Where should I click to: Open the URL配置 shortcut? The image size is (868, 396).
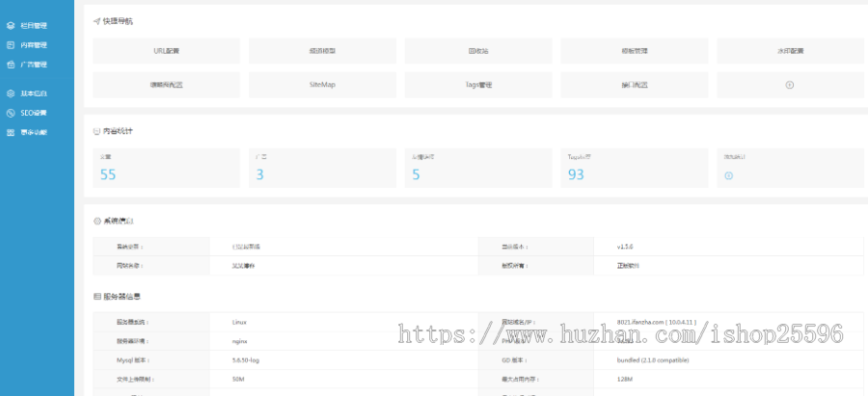click(x=167, y=51)
